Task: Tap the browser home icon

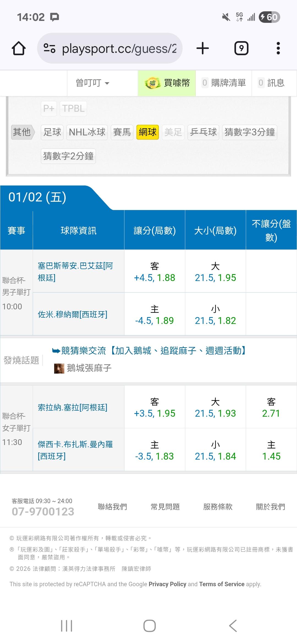Action: pos(19,48)
